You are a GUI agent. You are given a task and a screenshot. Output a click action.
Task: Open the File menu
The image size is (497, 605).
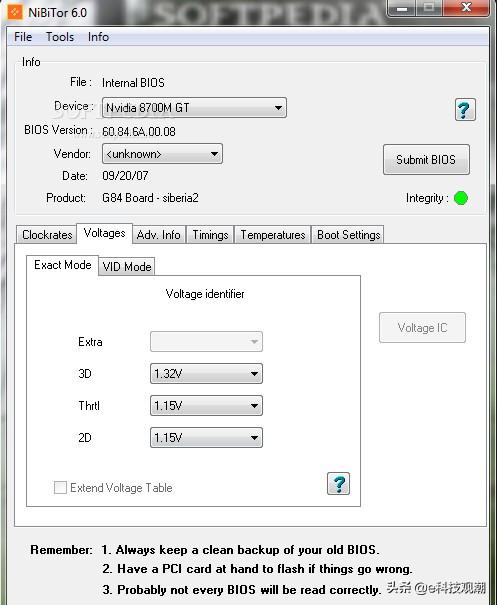click(x=23, y=37)
